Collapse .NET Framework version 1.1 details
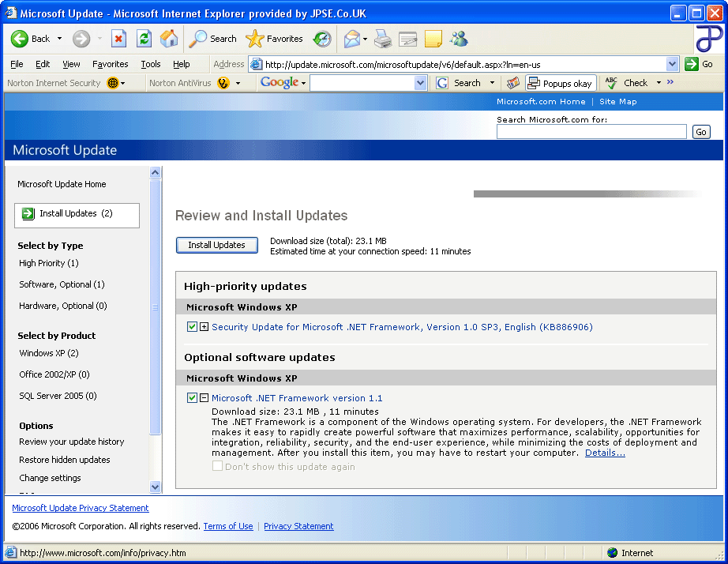The image size is (728, 564). (204, 397)
